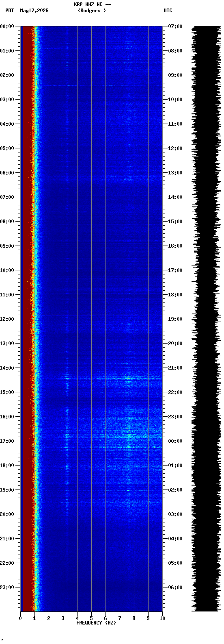Click the 08:00 PDT time label on left axis
The height and width of the screenshot is (644, 224).
pyautogui.click(x=7, y=222)
